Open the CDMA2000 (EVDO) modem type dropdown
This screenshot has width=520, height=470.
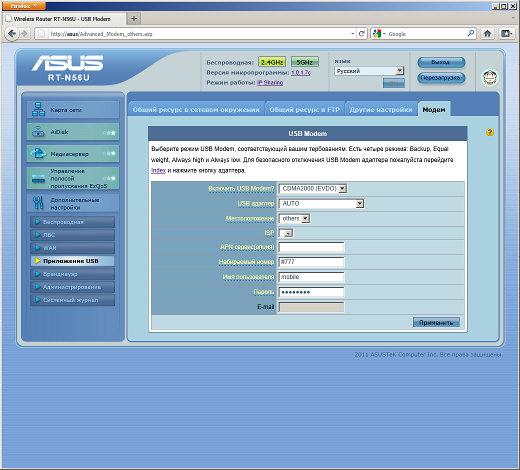[313, 189]
